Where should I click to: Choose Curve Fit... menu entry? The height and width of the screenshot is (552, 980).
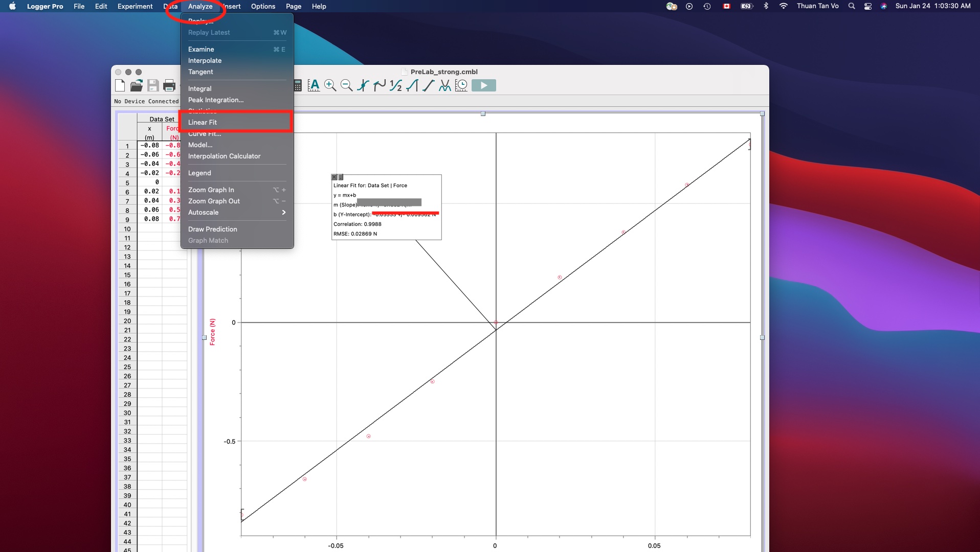237,133
